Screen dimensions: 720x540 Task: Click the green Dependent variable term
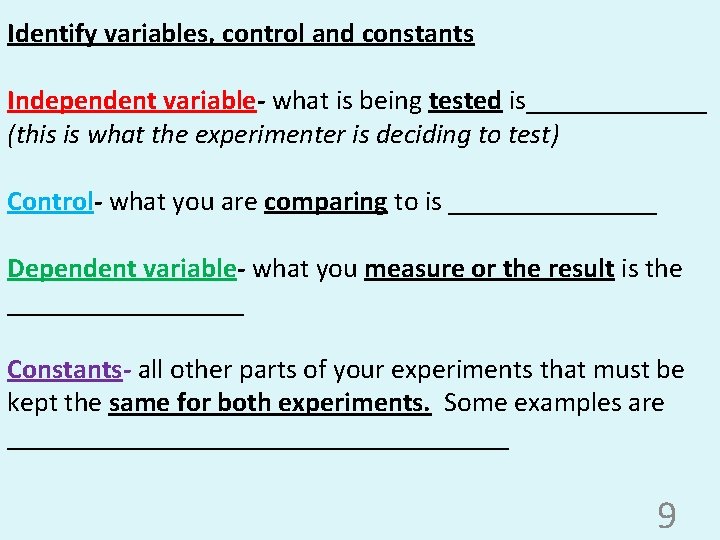(122, 269)
